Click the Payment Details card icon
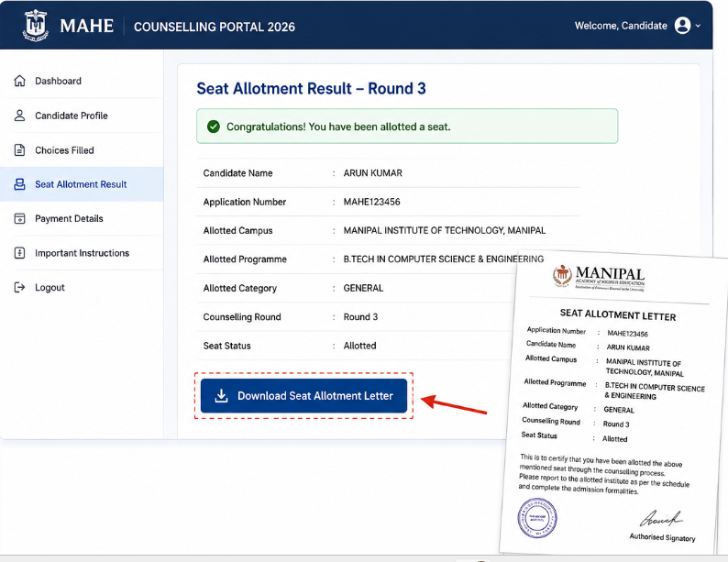The image size is (728, 562). pos(19,218)
